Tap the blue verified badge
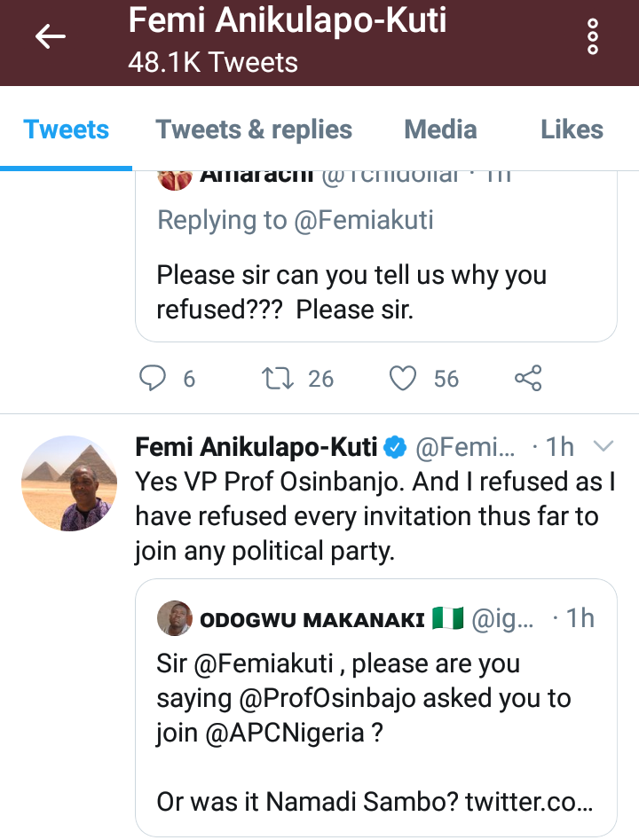The width and height of the screenshot is (639, 840). pyautogui.click(x=394, y=447)
